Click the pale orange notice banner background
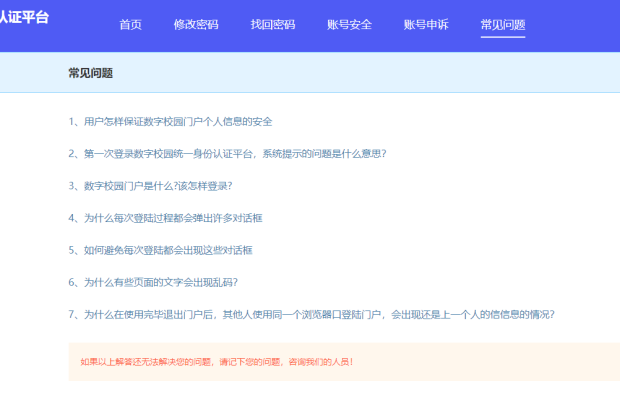Viewport: 621px width, 403px height. coord(500,361)
